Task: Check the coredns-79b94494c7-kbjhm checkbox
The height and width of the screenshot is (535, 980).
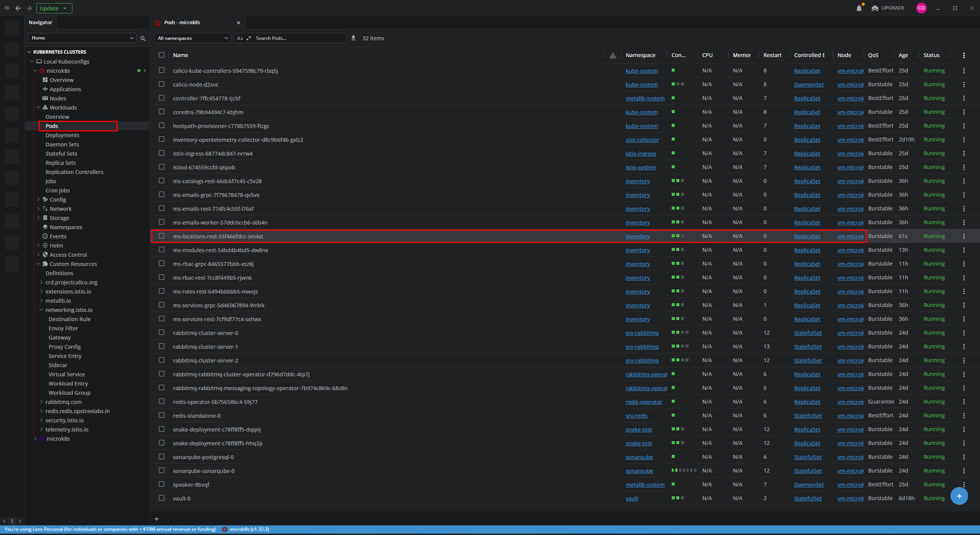Action: pyautogui.click(x=162, y=112)
